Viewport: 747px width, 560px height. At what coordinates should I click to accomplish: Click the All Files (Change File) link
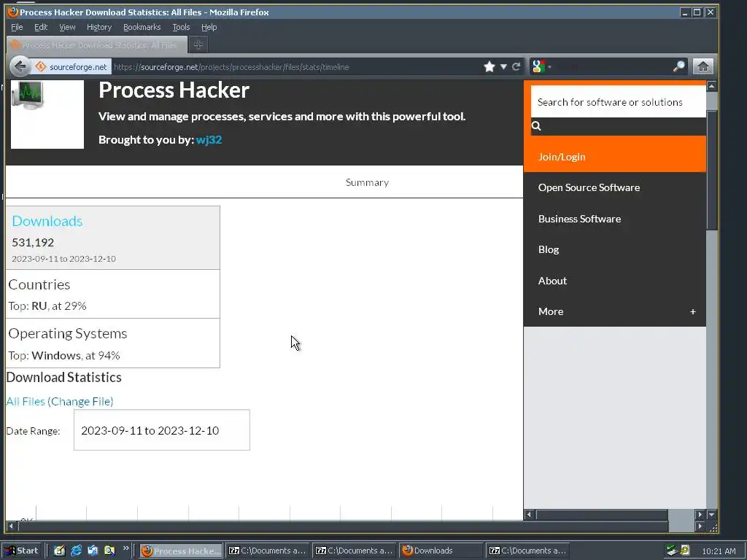[x=60, y=402]
